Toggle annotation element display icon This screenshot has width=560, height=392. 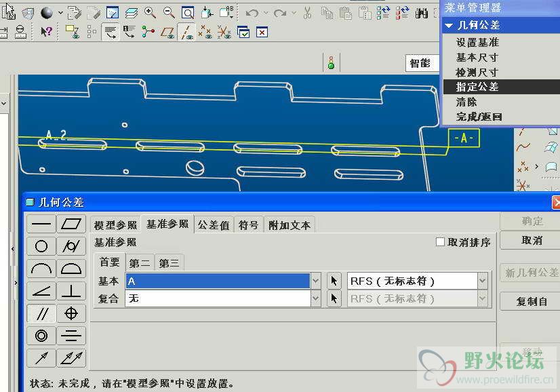coord(72,32)
